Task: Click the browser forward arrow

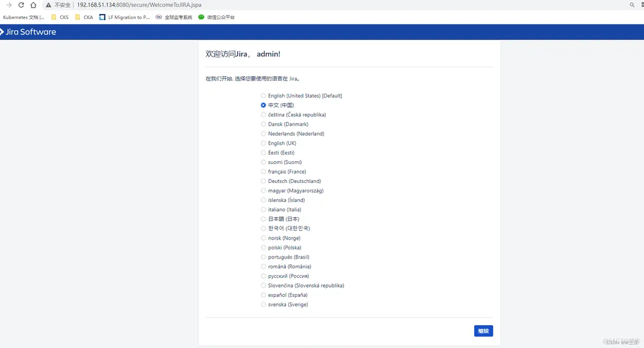Action: tap(9, 5)
